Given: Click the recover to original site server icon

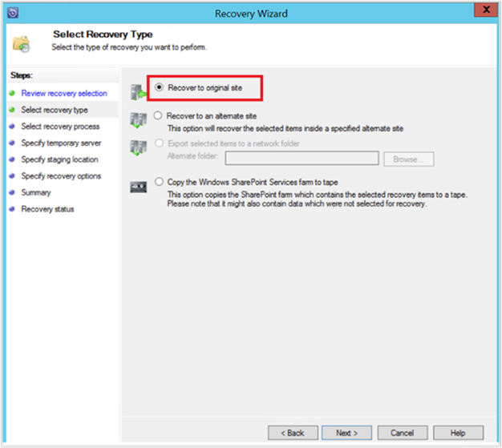Looking at the screenshot, I should [x=138, y=92].
